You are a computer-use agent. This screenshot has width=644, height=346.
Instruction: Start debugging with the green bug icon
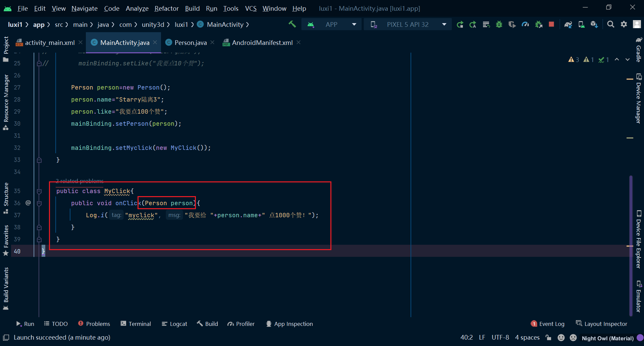point(499,24)
